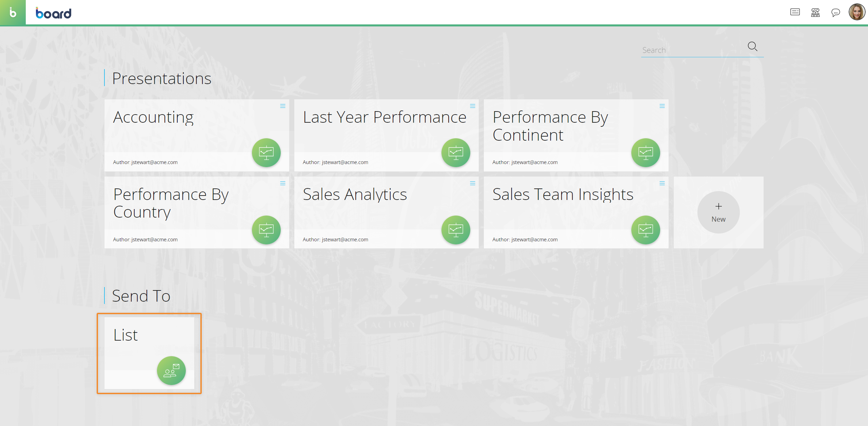The image size is (868, 426).
Task: Open the messages panel icon in header
Action: point(795,13)
